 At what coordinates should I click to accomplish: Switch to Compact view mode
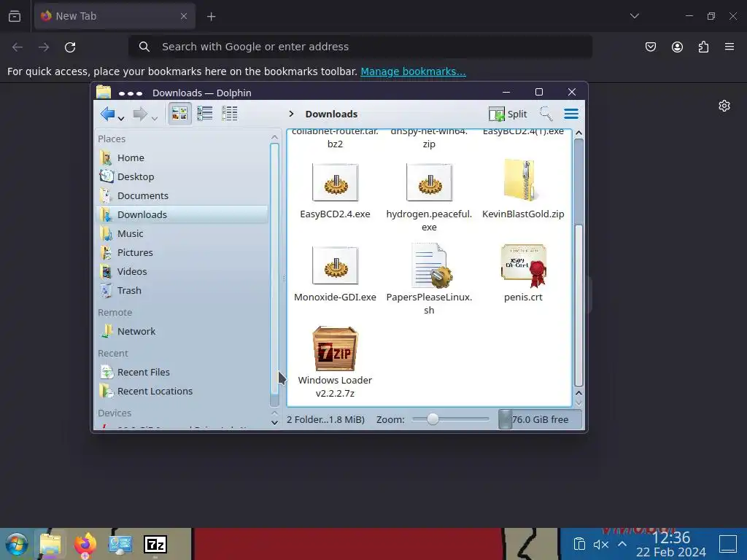pyautogui.click(x=205, y=113)
